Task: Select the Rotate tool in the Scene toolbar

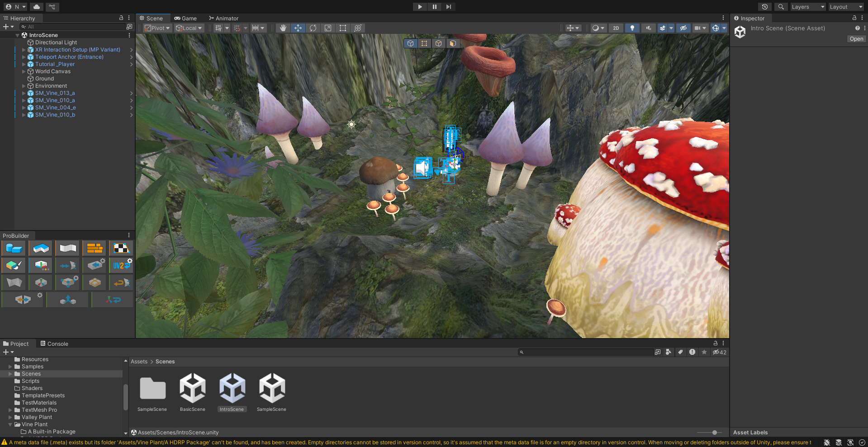Action: [313, 28]
